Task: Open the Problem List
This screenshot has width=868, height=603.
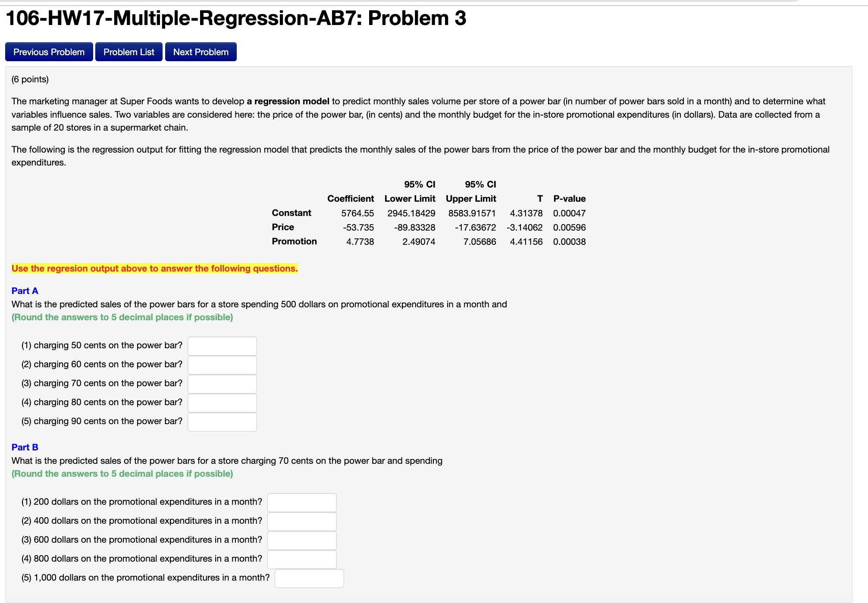Action: (128, 52)
